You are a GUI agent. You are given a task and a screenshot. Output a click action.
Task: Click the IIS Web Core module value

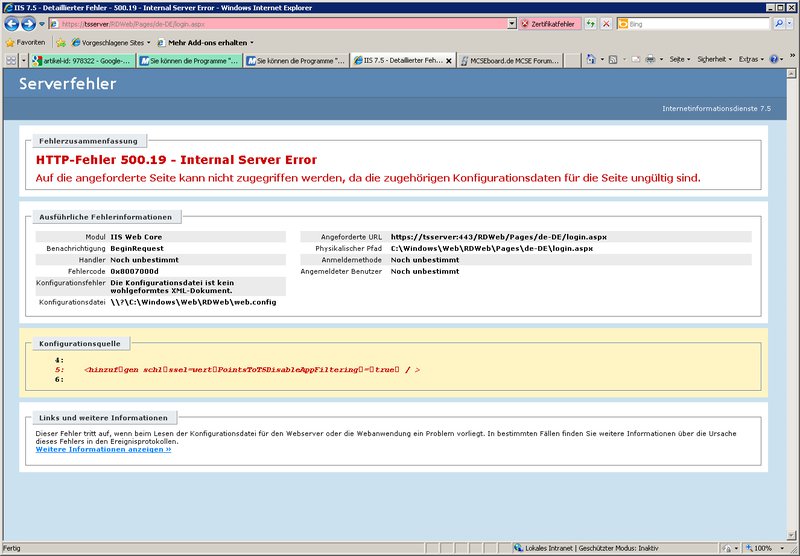point(136,237)
